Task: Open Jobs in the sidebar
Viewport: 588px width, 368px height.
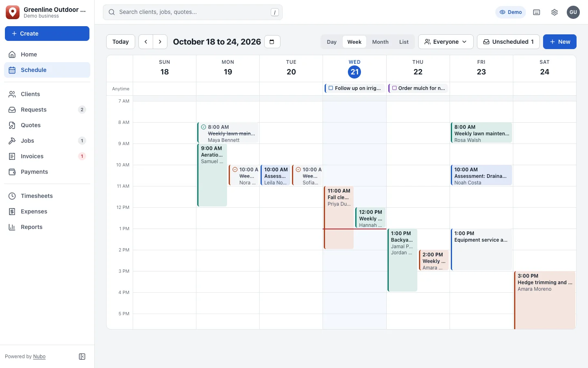Action: pos(47,141)
